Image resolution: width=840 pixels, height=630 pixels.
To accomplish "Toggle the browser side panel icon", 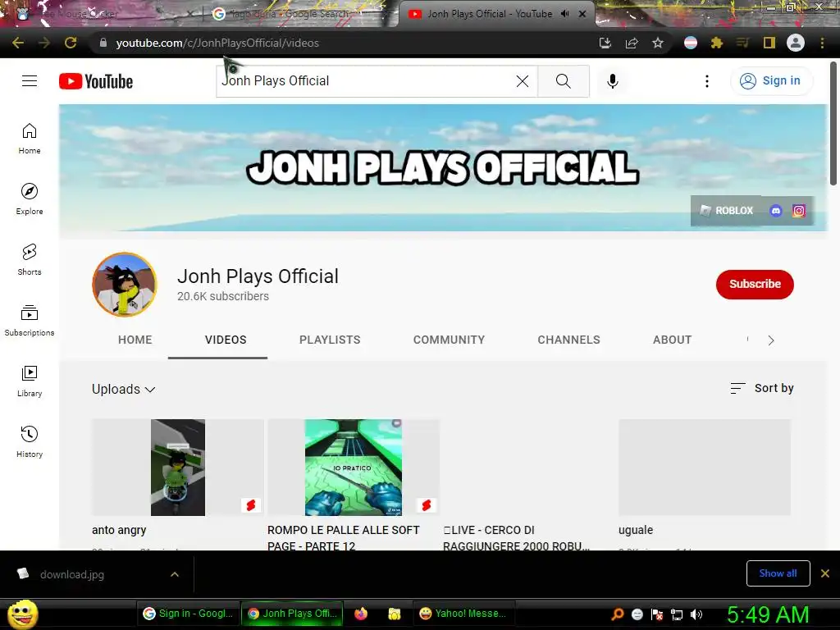I will (x=769, y=43).
